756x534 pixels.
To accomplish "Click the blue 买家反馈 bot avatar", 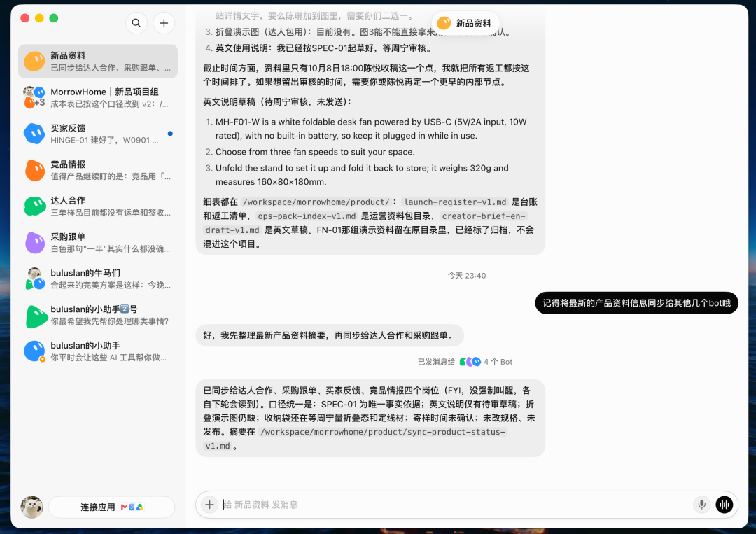I will 35,134.
